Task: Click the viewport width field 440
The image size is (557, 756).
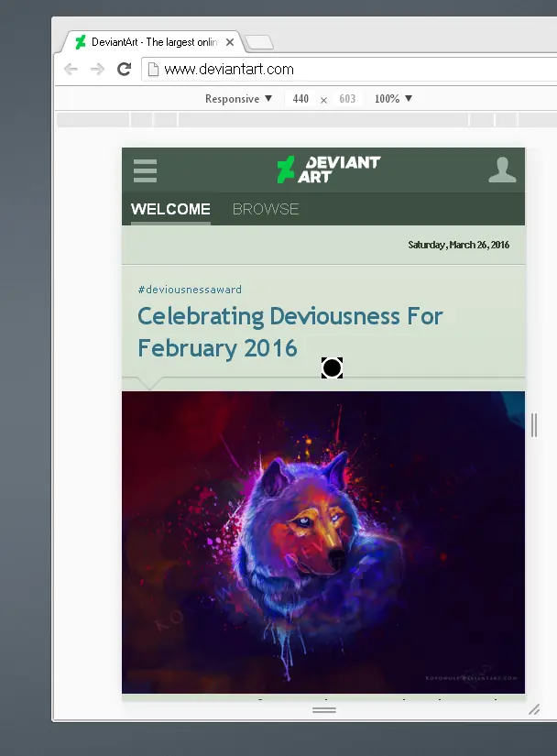Action: pos(300,99)
